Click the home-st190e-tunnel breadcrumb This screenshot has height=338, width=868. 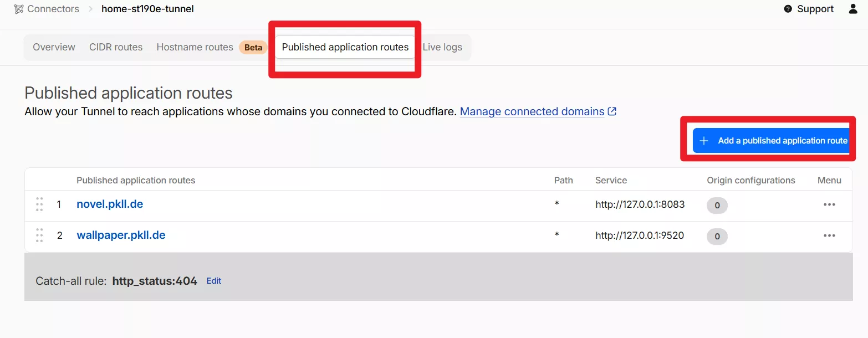point(147,9)
